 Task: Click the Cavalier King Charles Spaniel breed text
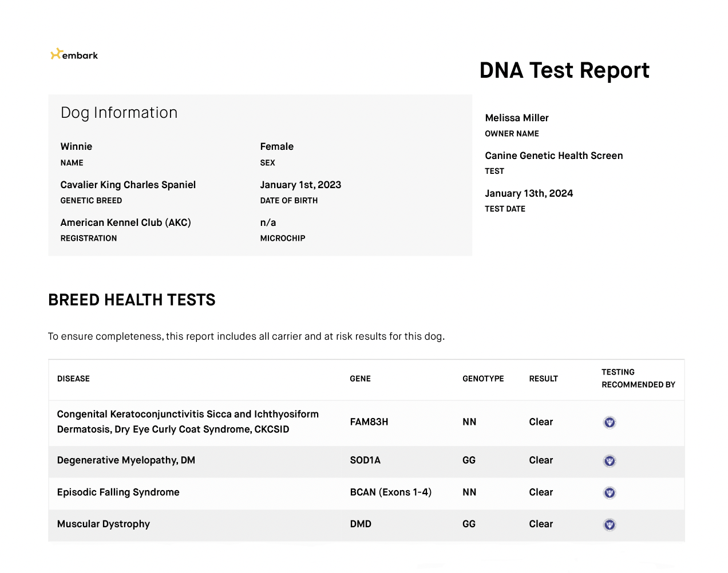coord(128,185)
